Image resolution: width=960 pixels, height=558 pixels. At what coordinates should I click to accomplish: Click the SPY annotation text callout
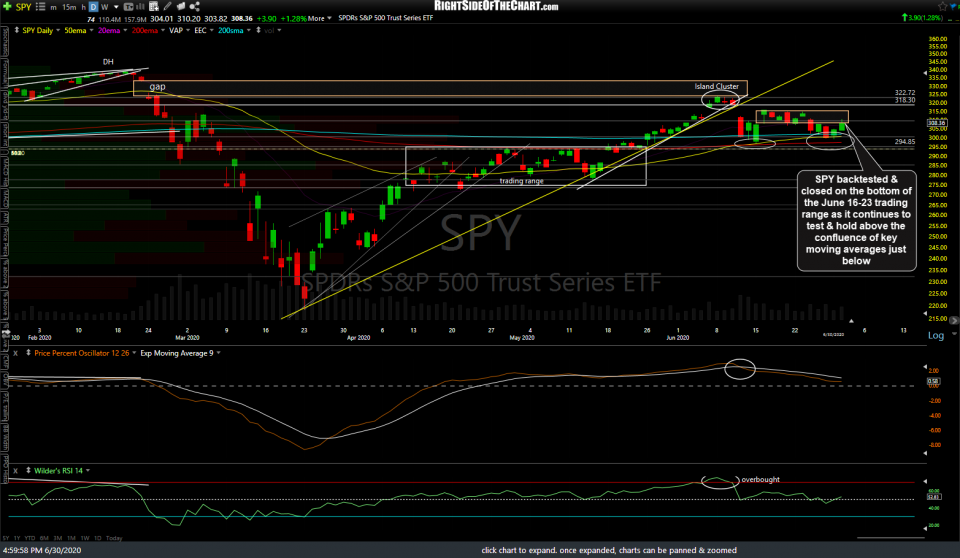click(x=856, y=221)
